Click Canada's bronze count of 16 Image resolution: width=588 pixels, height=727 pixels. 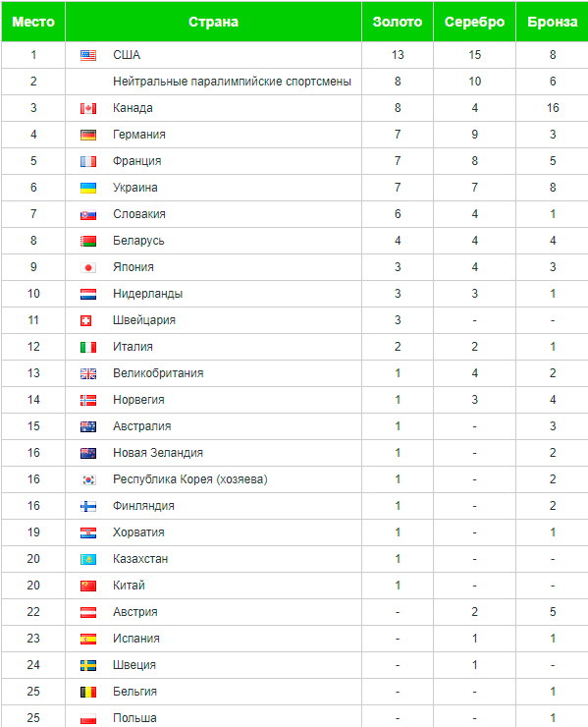pyautogui.click(x=553, y=108)
